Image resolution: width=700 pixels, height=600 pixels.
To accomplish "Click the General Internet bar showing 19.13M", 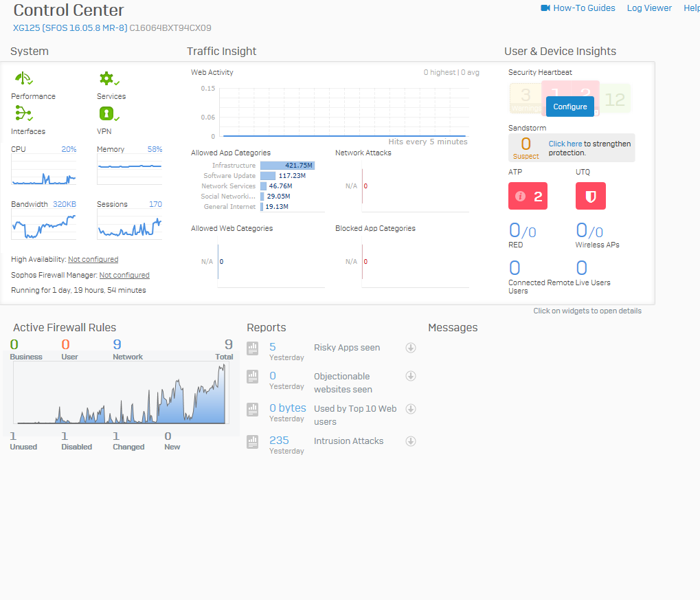I will (x=262, y=206).
